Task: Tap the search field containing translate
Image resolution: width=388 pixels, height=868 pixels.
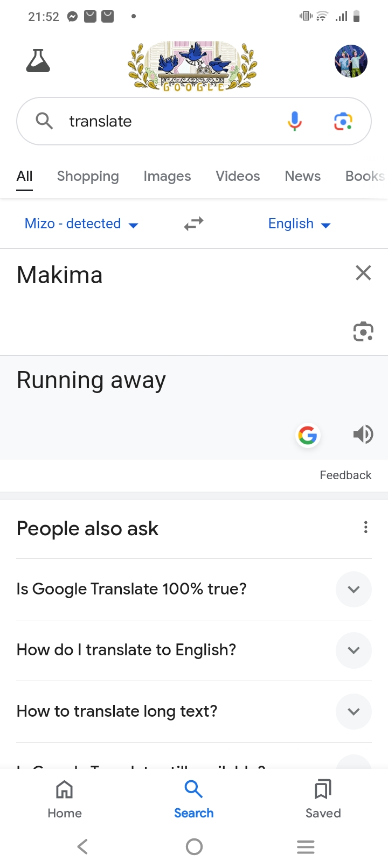Action: point(172,121)
